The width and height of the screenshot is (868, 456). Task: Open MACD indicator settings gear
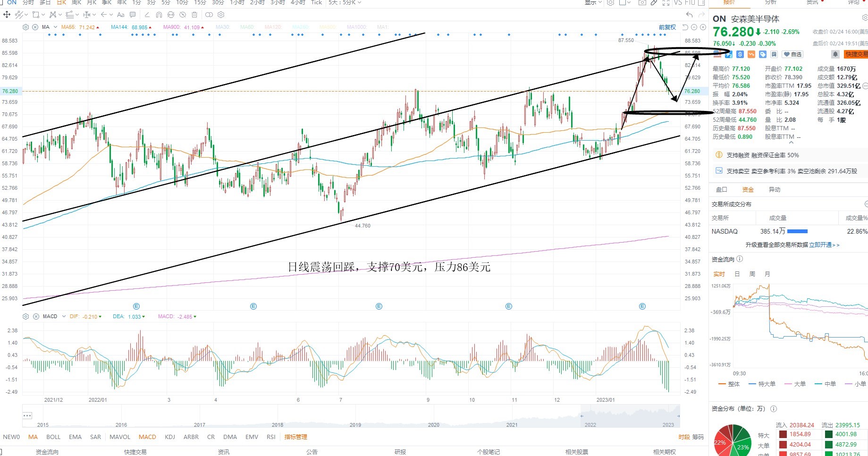pos(25,316)
